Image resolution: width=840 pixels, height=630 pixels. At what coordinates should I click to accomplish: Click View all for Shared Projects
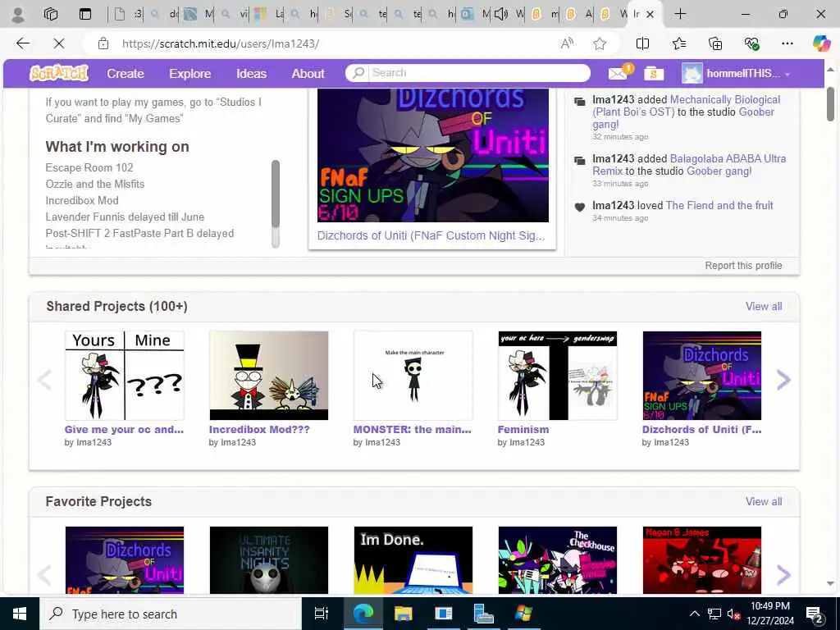764,307
